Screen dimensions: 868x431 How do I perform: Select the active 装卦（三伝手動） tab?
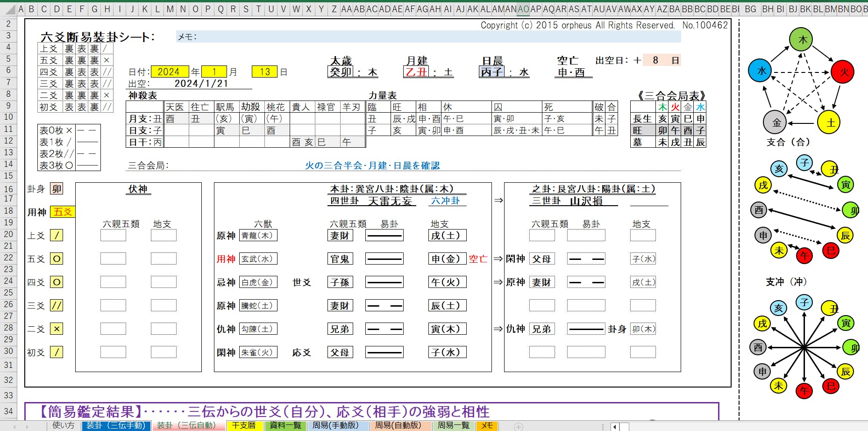(116, 425)
